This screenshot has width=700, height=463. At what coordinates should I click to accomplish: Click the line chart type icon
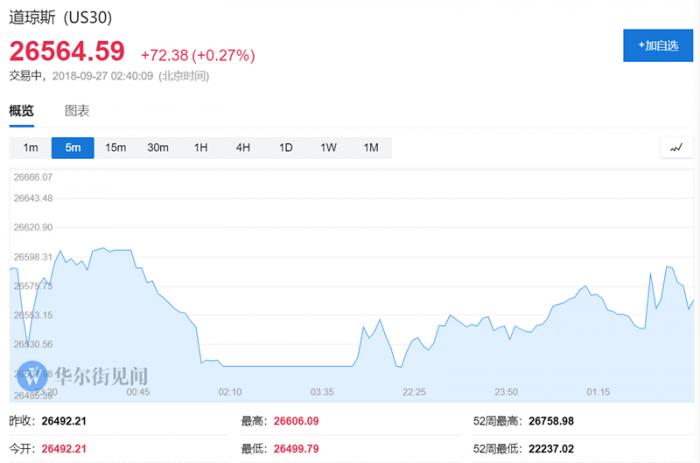point(676,148)
